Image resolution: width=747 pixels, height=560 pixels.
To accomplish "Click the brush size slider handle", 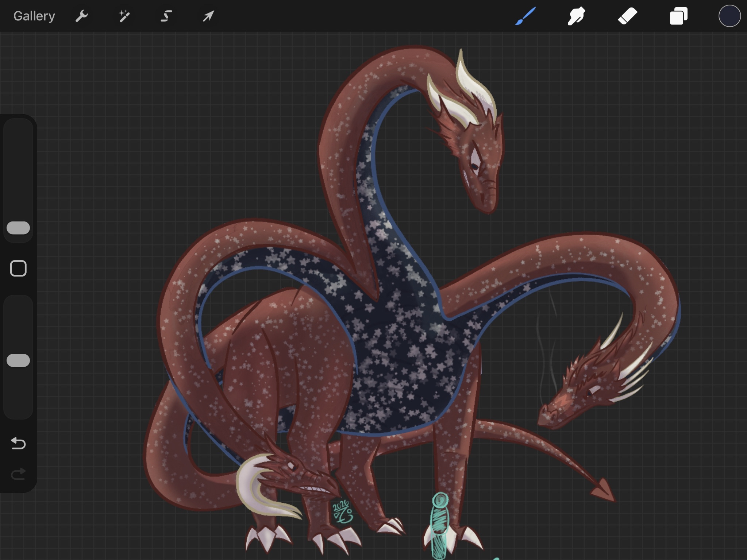I will 18,228.
